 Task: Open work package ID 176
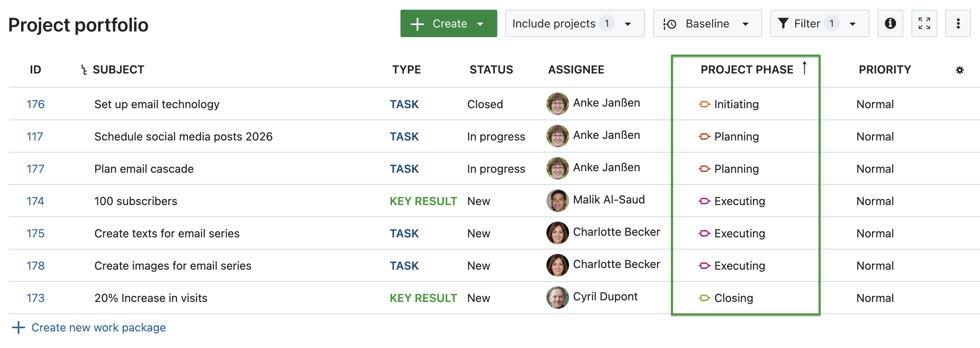[35, 105]
